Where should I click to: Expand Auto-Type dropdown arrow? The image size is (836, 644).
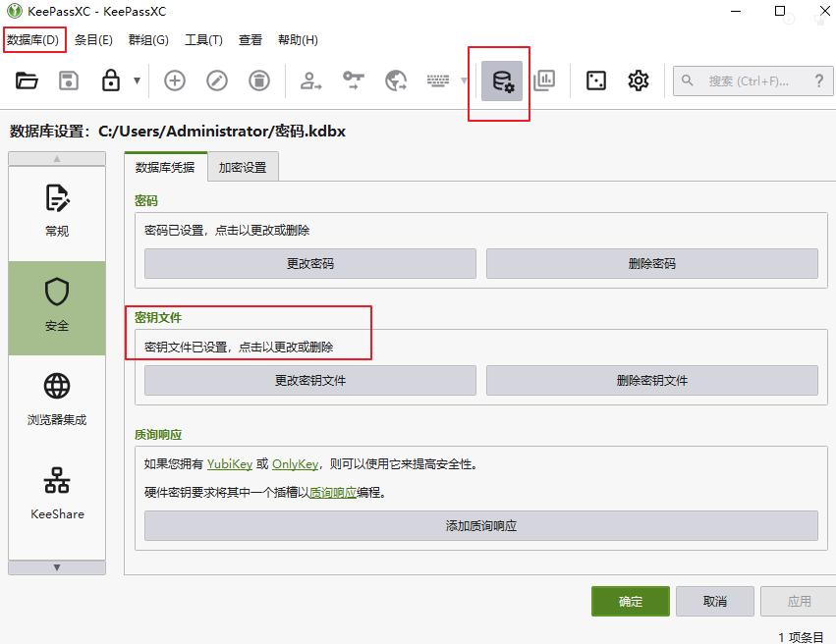point(464,80)
